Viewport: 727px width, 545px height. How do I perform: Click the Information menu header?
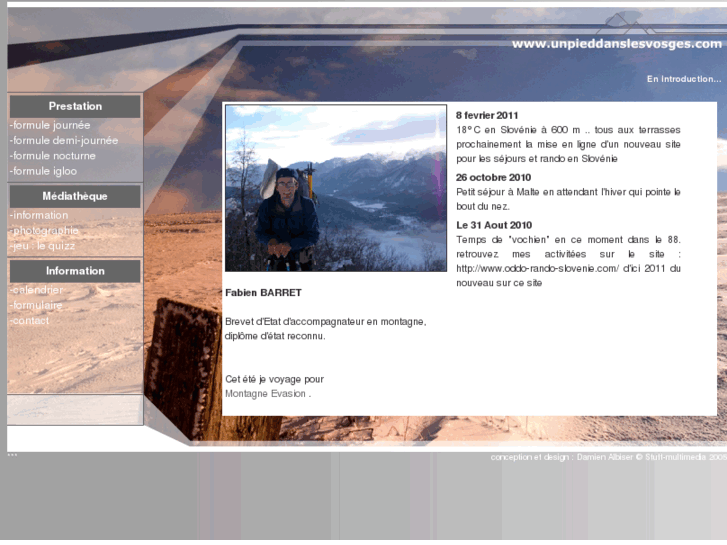click(x=75, y=271)
